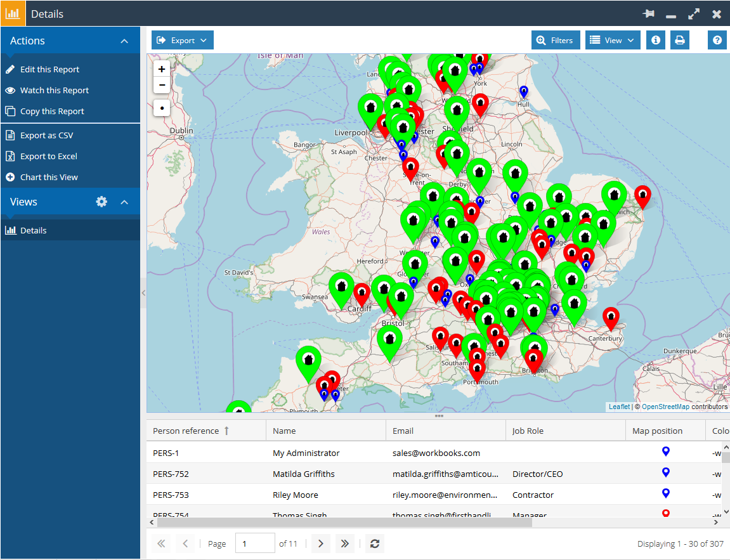Click the report chart icon in title bar
The width and height of the screenshot is (730, 560).
click(x=13, y=13)
